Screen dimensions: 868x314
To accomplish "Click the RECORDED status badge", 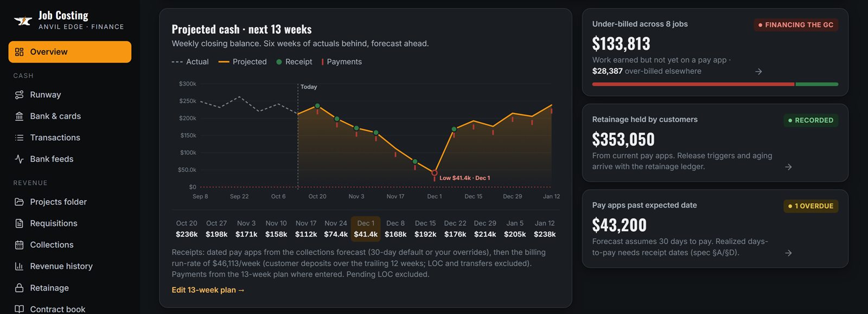I will coord(810,121).
